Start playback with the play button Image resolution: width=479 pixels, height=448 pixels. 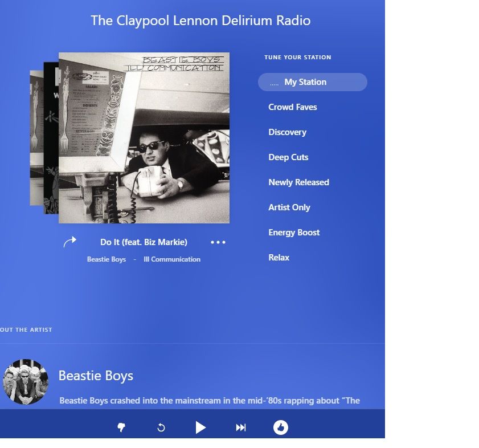click(x=200, y=427)
